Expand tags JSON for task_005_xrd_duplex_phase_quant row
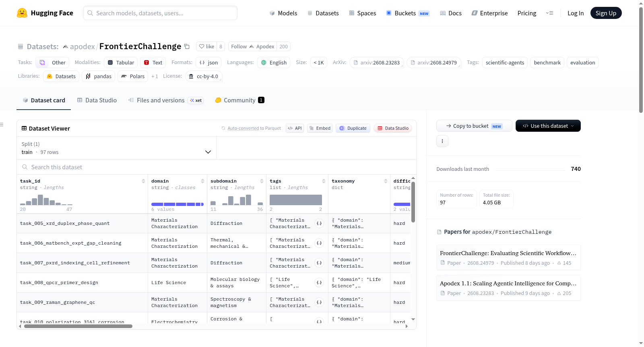The image size is (644, 347). (319, 223)
